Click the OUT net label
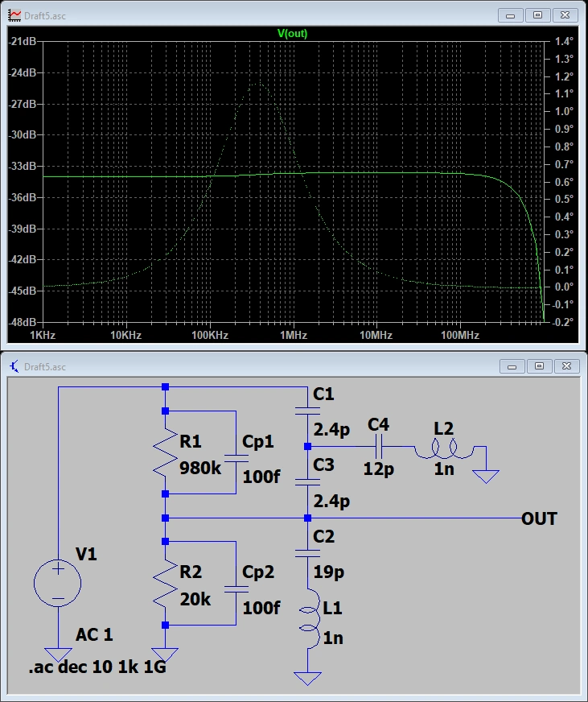This screenshot has width=588, height=702. (x=539, y=518)
